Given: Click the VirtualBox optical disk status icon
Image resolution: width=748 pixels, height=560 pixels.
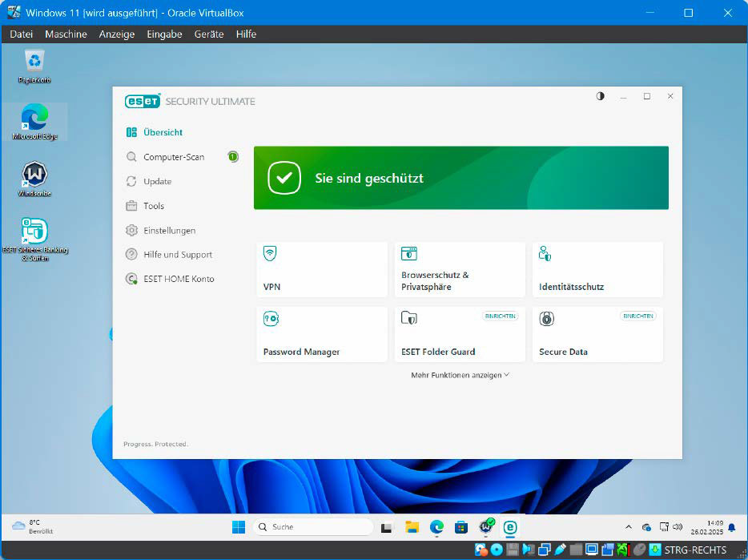Looking at the screenshot, I should (x=497, y=550).
